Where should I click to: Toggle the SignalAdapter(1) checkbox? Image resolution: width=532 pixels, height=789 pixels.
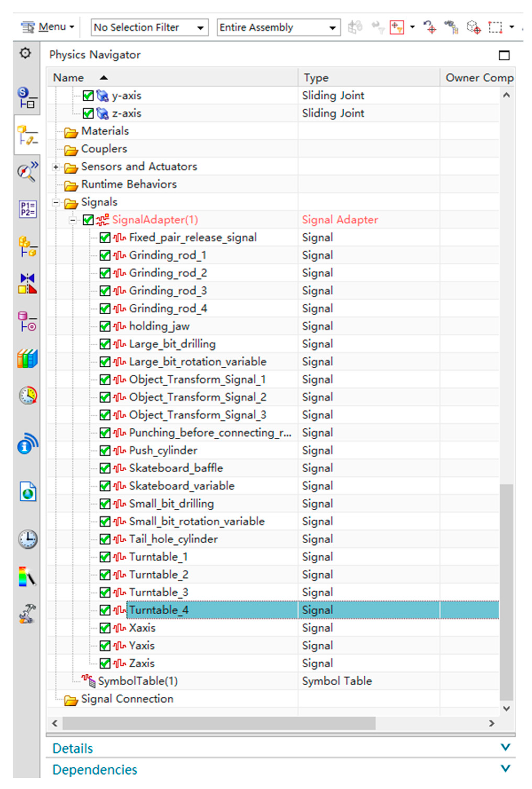[x=88, y=220]
